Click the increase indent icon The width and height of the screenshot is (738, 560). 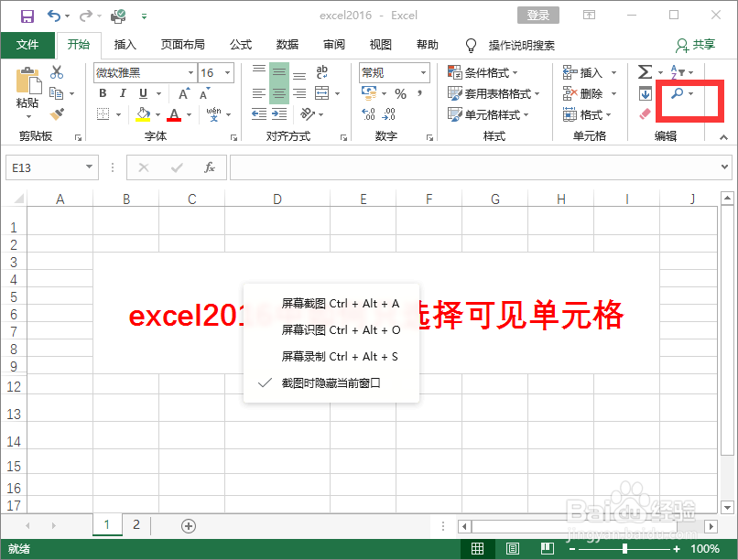coord(279,113)
